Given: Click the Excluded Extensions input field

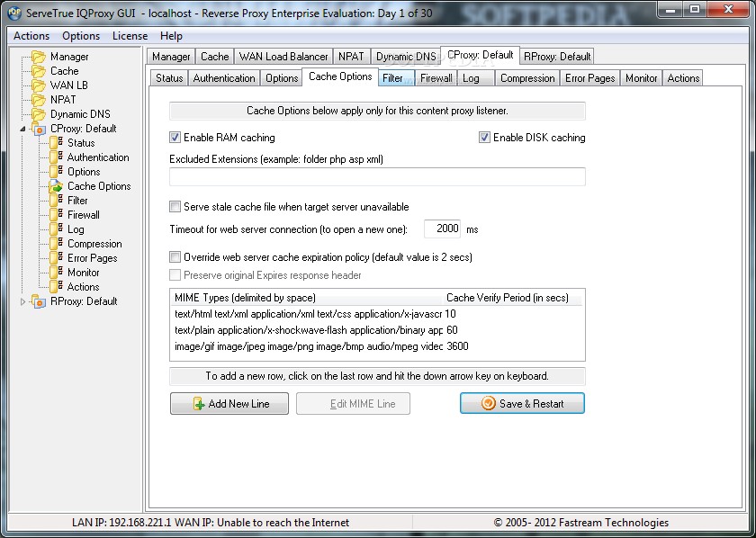Looking at the screenshot, I should pos(377,177).
